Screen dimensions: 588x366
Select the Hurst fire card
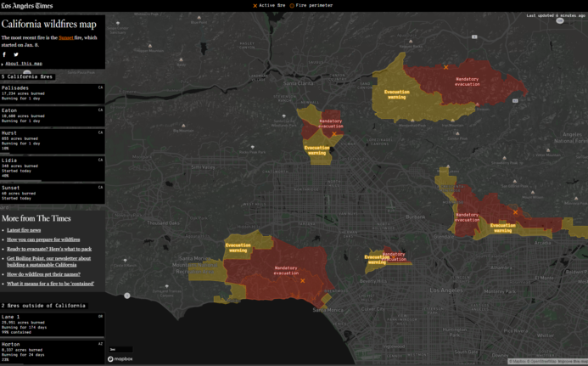pyautogui.click(x=52, y=139)
